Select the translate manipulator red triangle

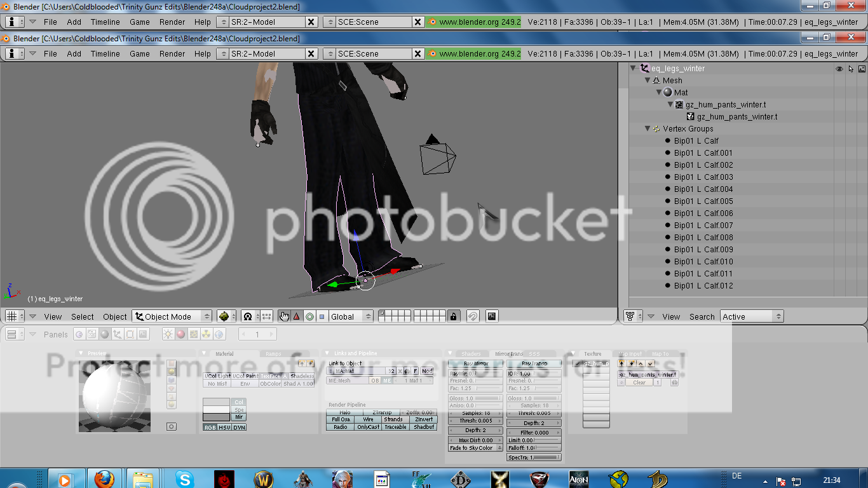pyautogui.click(x=297, y=316)
